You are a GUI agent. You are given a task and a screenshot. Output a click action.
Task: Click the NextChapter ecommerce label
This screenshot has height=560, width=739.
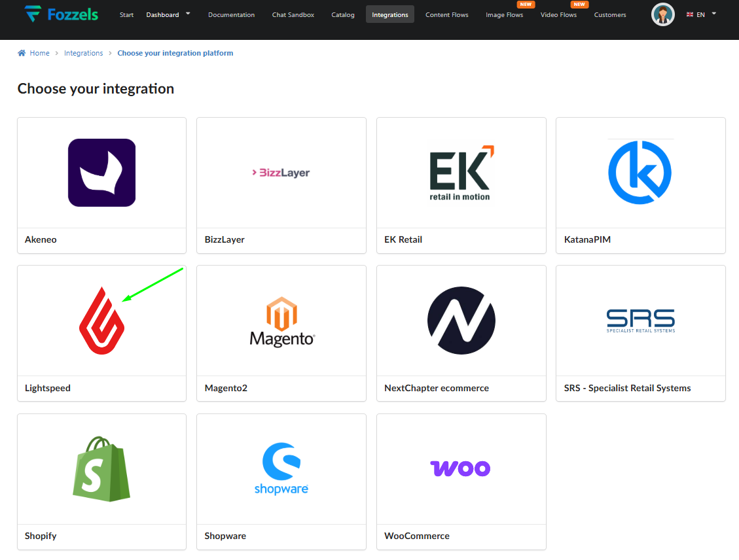click(437, 388)
